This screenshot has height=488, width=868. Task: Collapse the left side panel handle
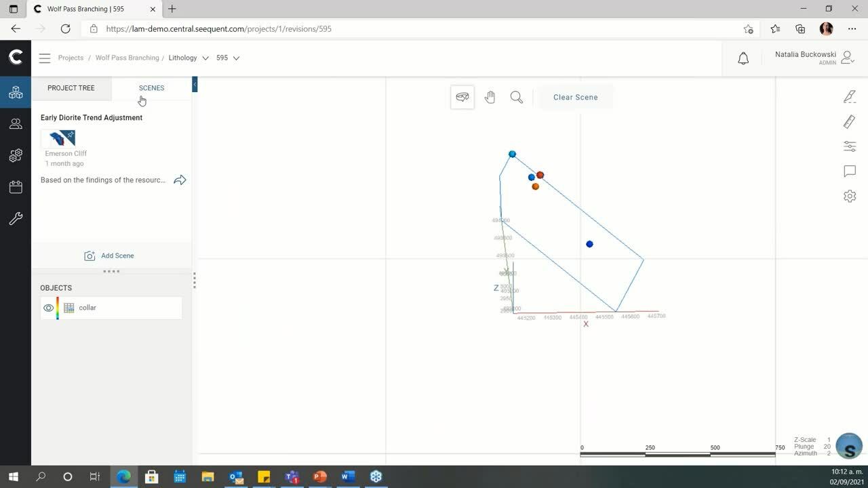(x=195, y=84)
